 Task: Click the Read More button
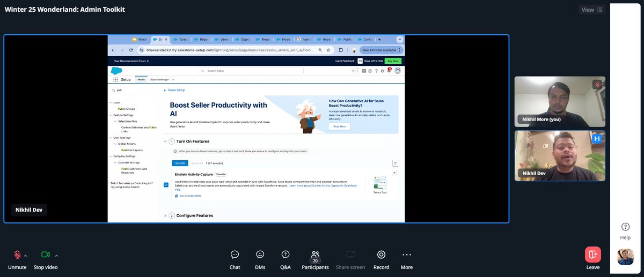339,126
